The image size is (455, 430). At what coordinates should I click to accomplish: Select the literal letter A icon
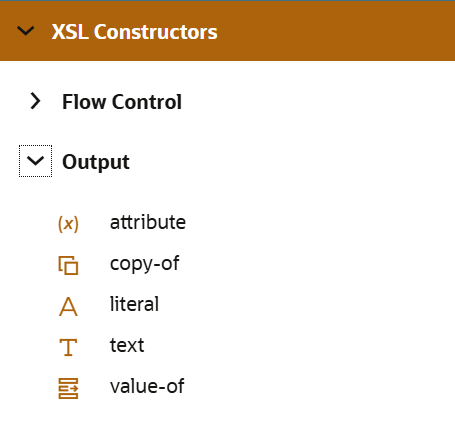point(68,307)
